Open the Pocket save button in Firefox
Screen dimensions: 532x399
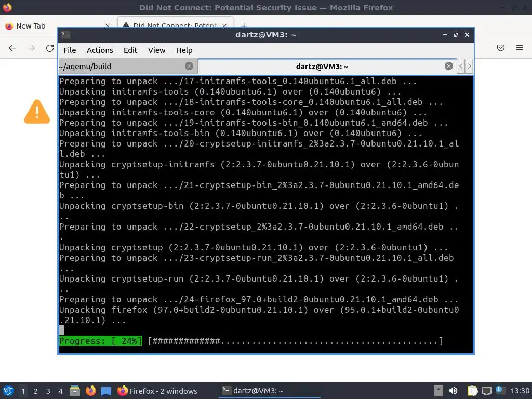(x=501, y=48)
